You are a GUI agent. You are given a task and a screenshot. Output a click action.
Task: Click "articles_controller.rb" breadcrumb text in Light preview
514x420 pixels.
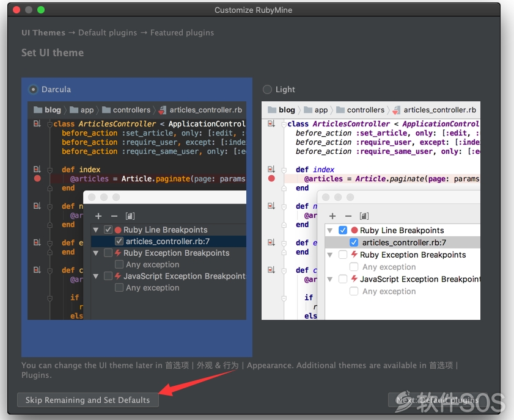tap(440, 110)
